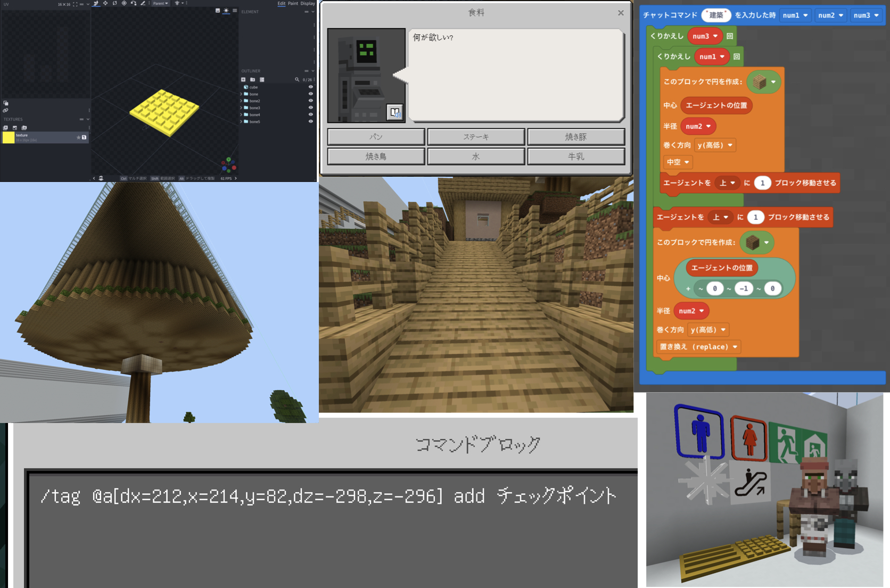Click the yellow texture swatch thumbnail
This screenshot has width=890, height=588.
point(9,137)
